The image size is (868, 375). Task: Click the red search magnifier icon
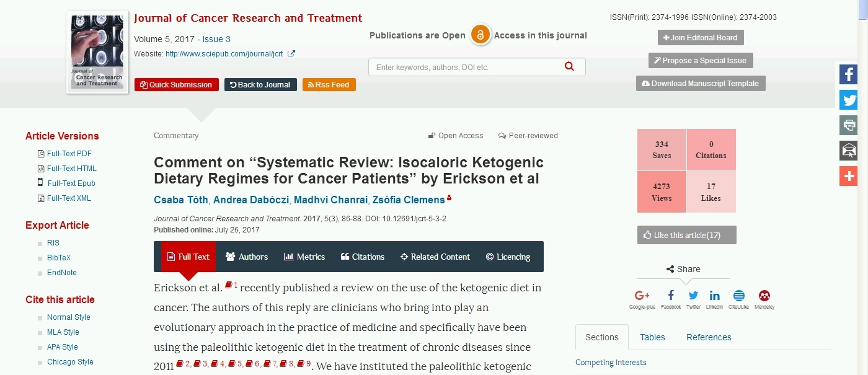pyautogui.click(x=569, y=67)
